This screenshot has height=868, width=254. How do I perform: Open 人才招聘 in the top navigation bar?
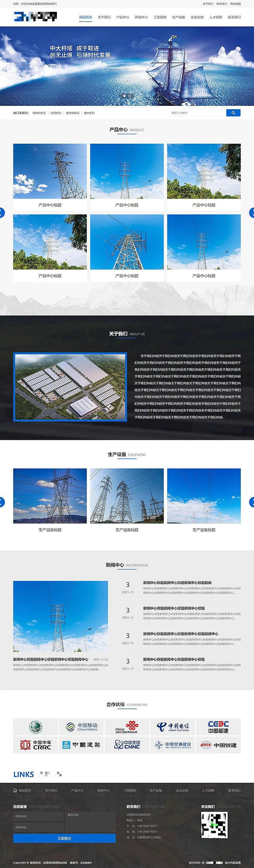[x=215, y=17]
